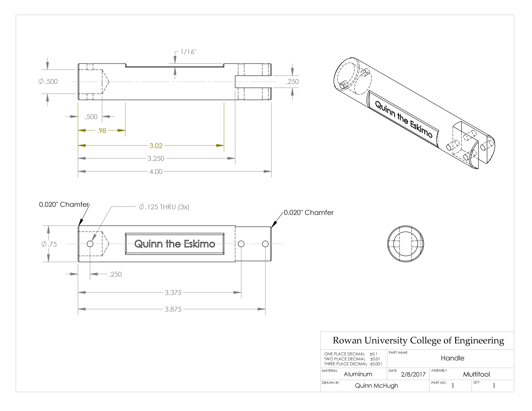532x411 pixels.
Task: Select the 3.875 hole location dimension
Action: 173,309
